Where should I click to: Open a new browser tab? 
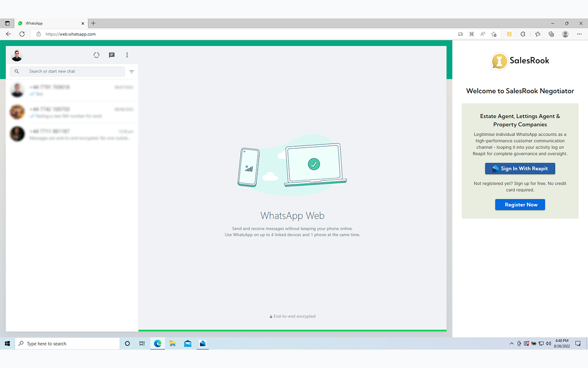click(93, 23)
